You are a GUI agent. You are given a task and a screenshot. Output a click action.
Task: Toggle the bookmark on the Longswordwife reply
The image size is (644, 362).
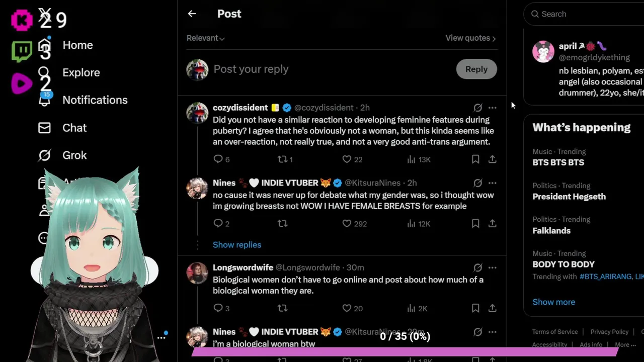[475, 308]
